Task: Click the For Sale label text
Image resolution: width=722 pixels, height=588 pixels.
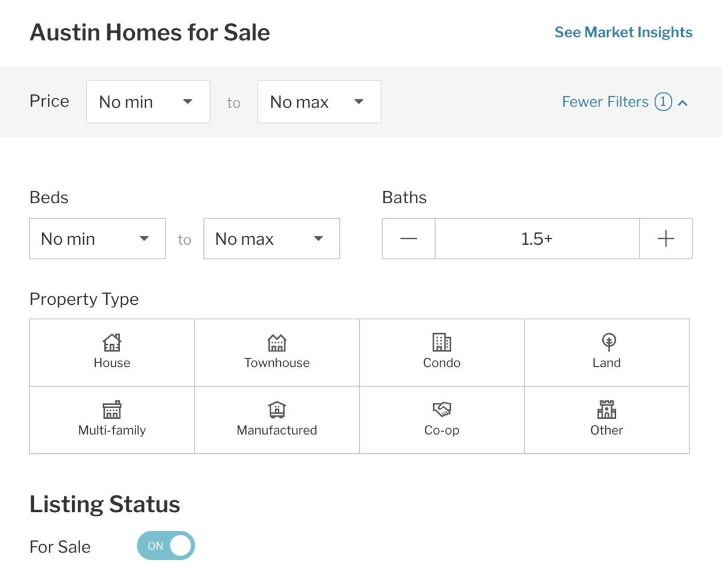Action: (60, 547)
